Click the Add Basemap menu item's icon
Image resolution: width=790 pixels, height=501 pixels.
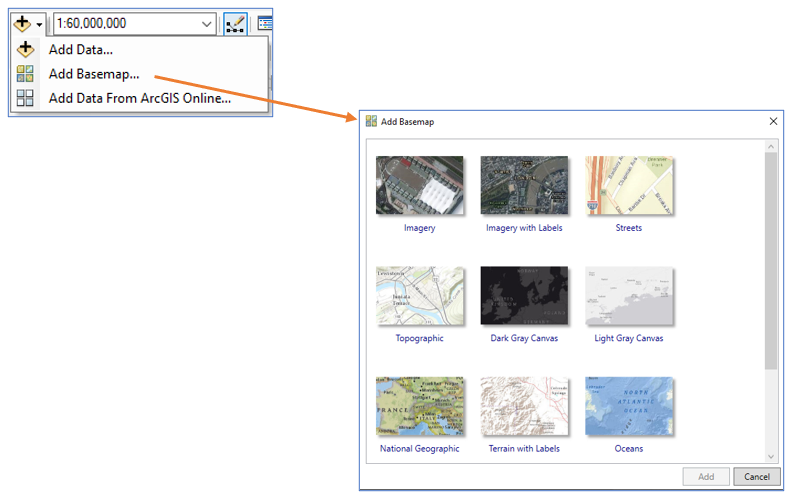click(x=25, y=74)
